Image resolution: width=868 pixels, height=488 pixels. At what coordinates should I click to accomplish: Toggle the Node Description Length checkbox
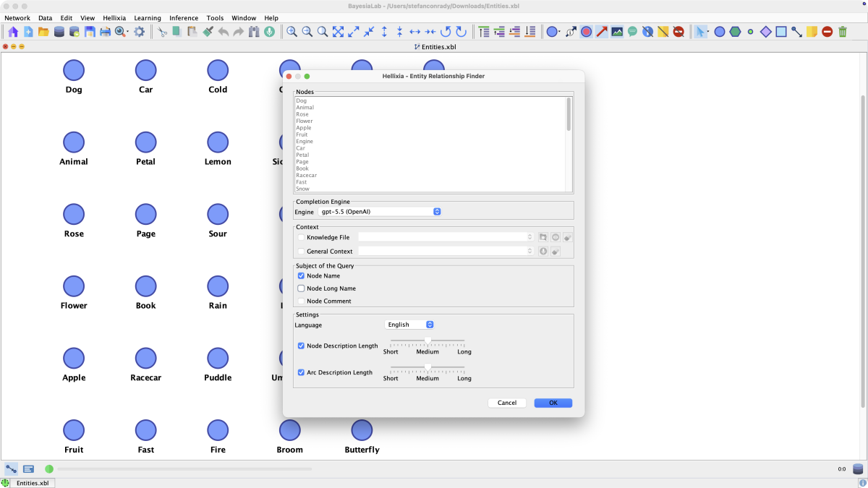pyautogui.click(x=301, y=346)
